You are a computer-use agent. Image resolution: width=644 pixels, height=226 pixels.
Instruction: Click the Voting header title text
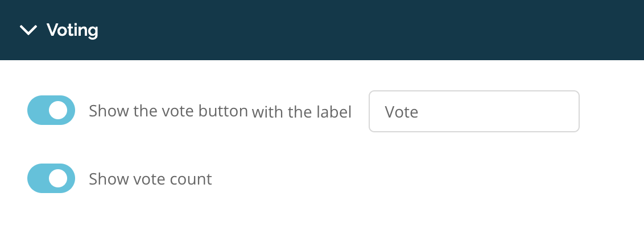[x=72, y=30]
